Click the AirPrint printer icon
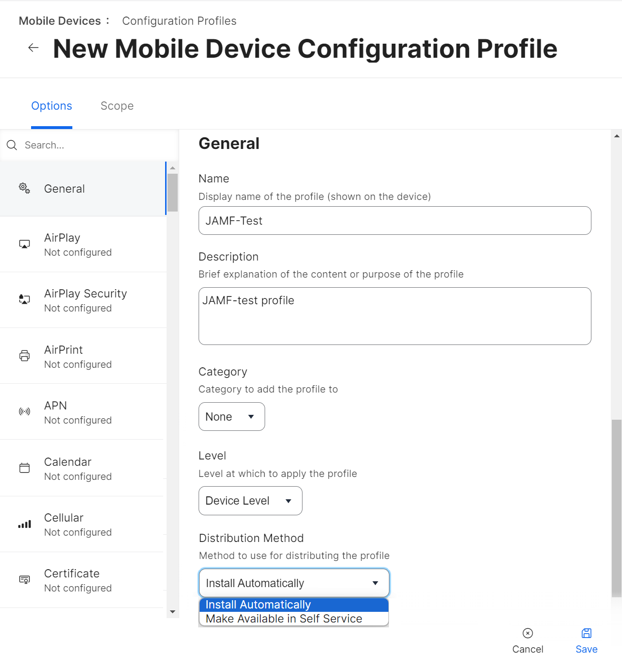 click(24, 356)
